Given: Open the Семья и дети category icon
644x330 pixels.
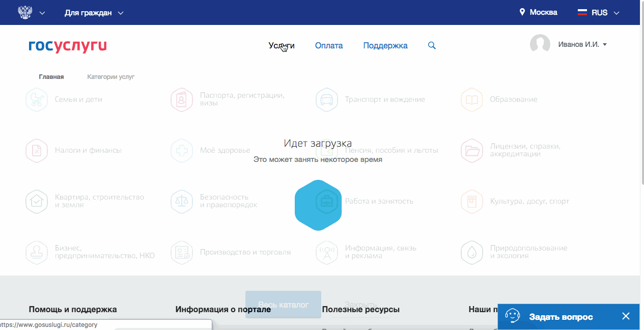Looking at the screenshot, I should click(37, 100).
